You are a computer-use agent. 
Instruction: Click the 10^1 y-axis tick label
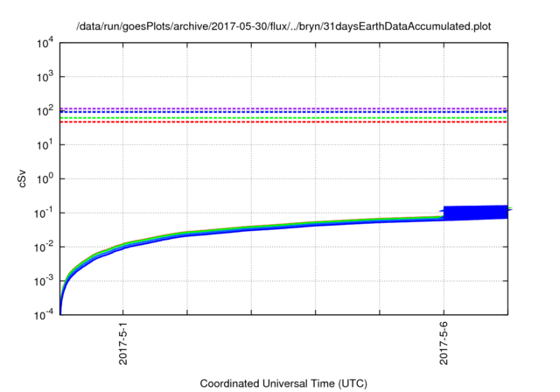point(45,145)
